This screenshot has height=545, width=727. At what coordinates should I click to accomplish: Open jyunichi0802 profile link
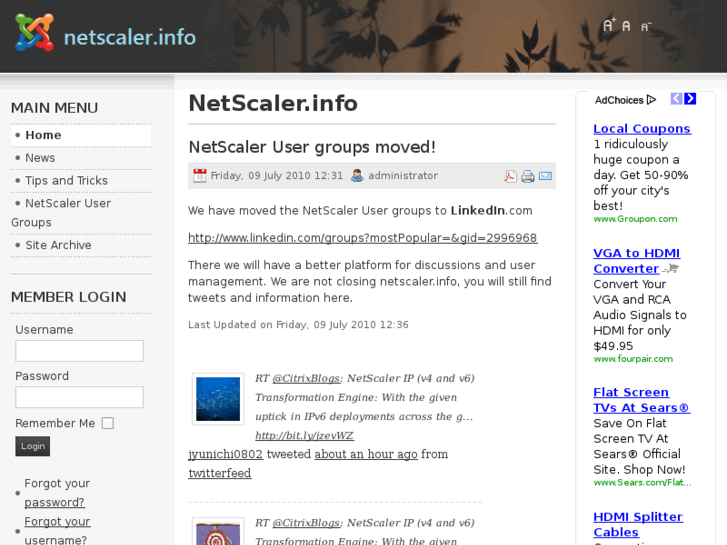(225, 454)
